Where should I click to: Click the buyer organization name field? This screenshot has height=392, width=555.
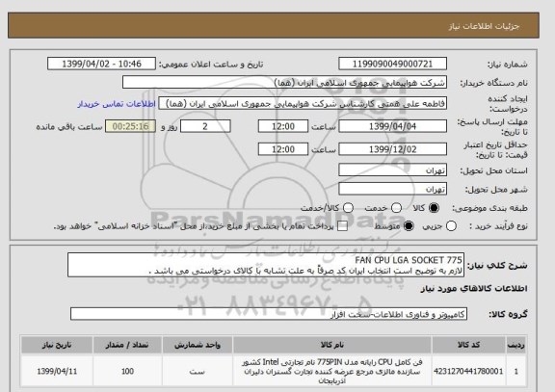click(284, 83)
